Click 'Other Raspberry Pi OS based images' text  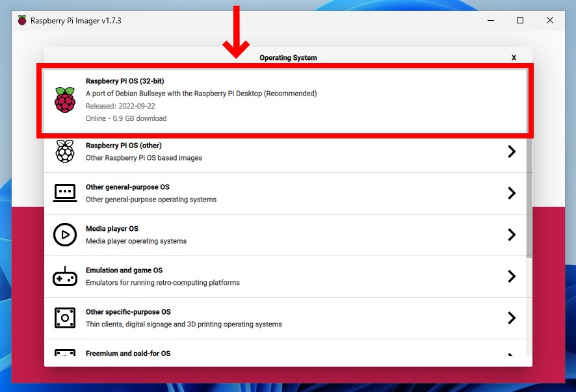pyautogui.click(x=144, y=158)
